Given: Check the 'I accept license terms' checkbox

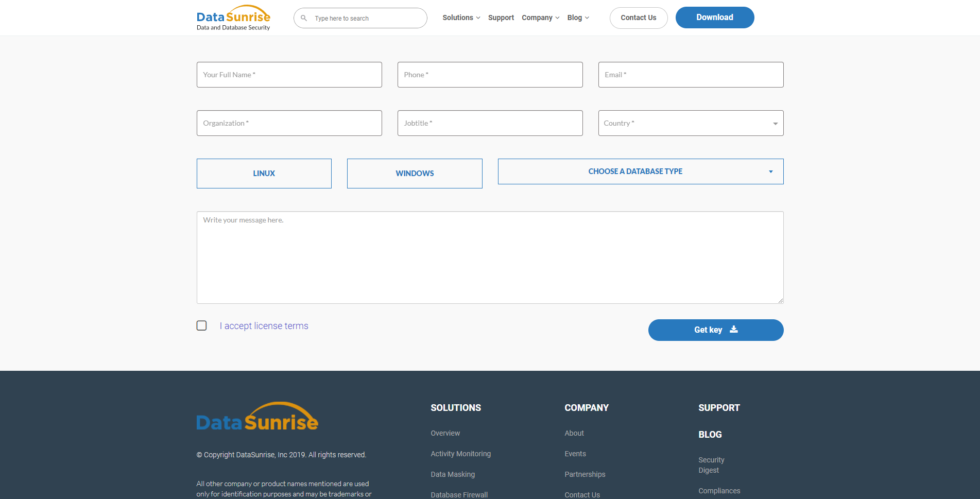Looking at the screenshot, I should click(x=201, y=325).
